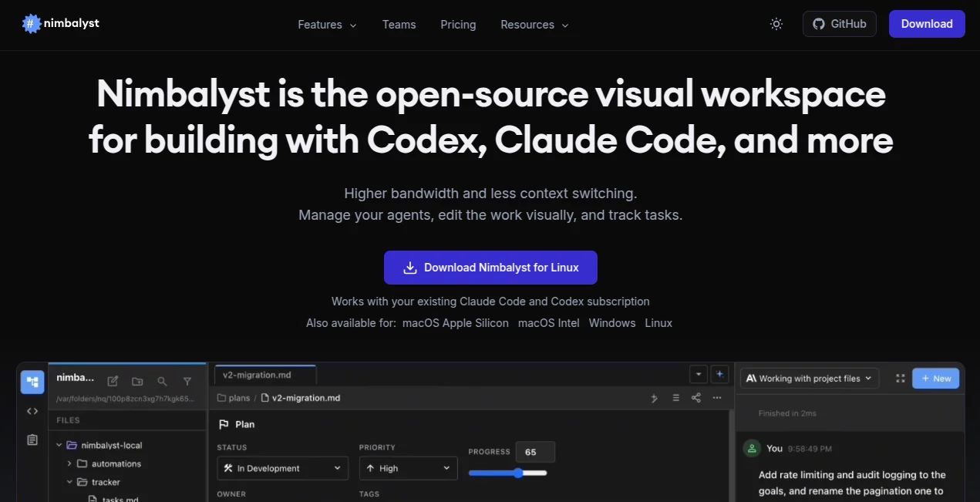Open the Teams page

(x=399, y=25)
